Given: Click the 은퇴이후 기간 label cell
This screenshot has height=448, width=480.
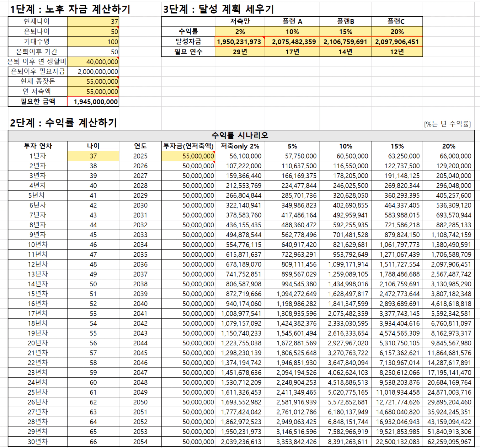Looking at the screenshot, I should [38, 51].
